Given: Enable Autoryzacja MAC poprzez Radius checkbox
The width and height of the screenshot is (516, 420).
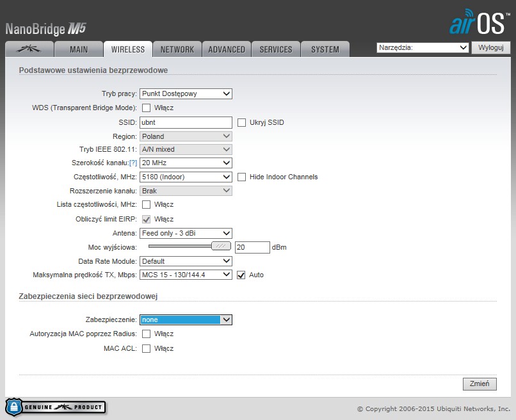Looking at the screenshot, I should coord(146,334).
